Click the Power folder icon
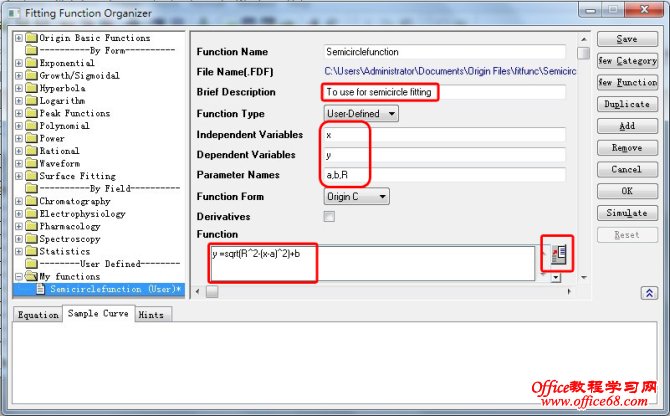This screenshot has width=670, height=416. click(x=31, y=138)
